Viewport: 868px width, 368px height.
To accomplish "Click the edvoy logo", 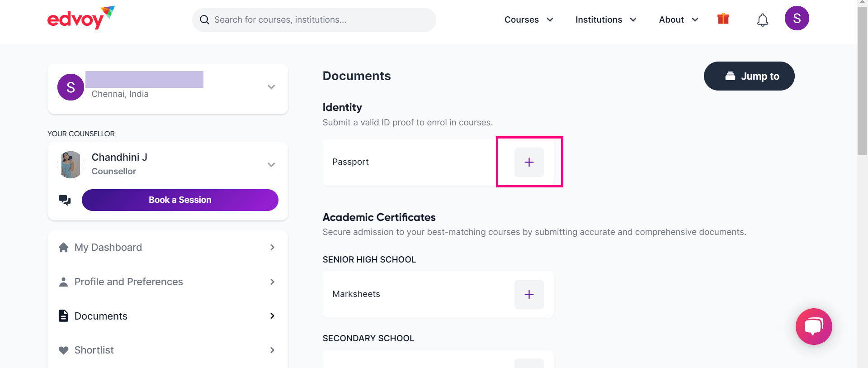I will 81,18.
